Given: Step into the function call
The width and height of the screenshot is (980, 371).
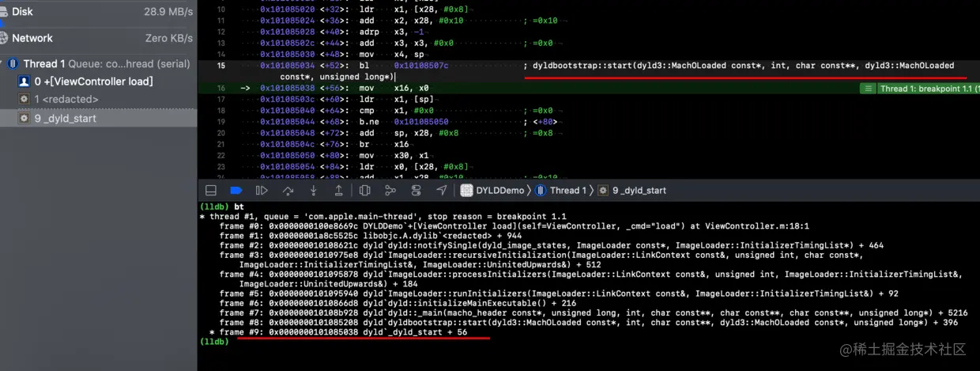Looking at the screenshot, I should coord(314,191).
